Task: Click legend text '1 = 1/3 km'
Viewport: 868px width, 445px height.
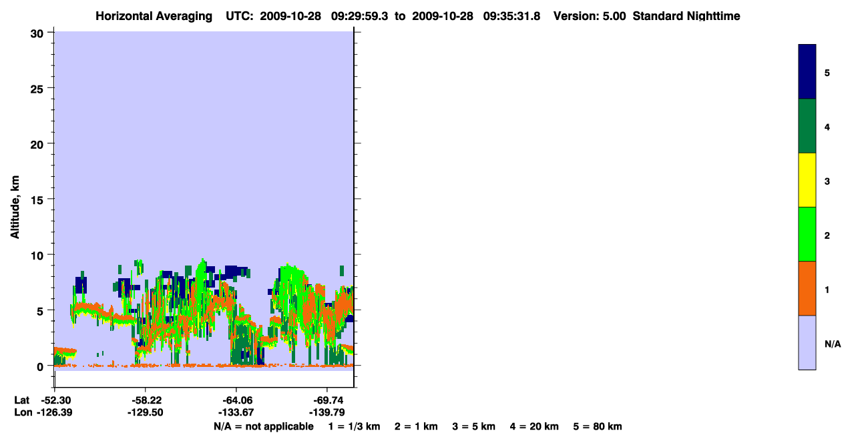Action: (355, 426)
